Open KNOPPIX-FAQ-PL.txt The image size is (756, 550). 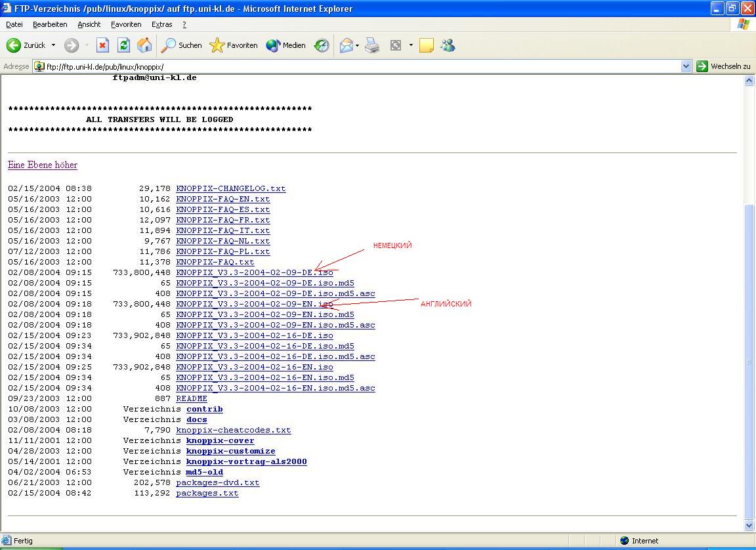[x=222, y=251]
